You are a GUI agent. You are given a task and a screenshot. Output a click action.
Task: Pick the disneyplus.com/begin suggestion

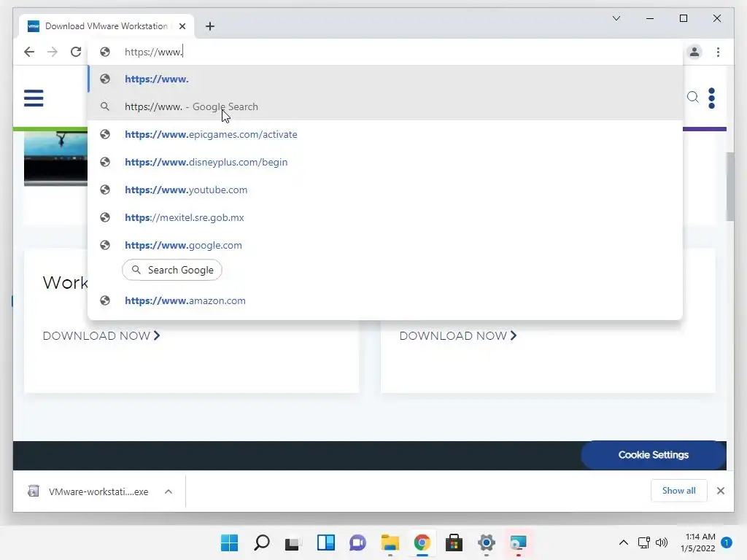pyautogui.click(x=385, y=162)
